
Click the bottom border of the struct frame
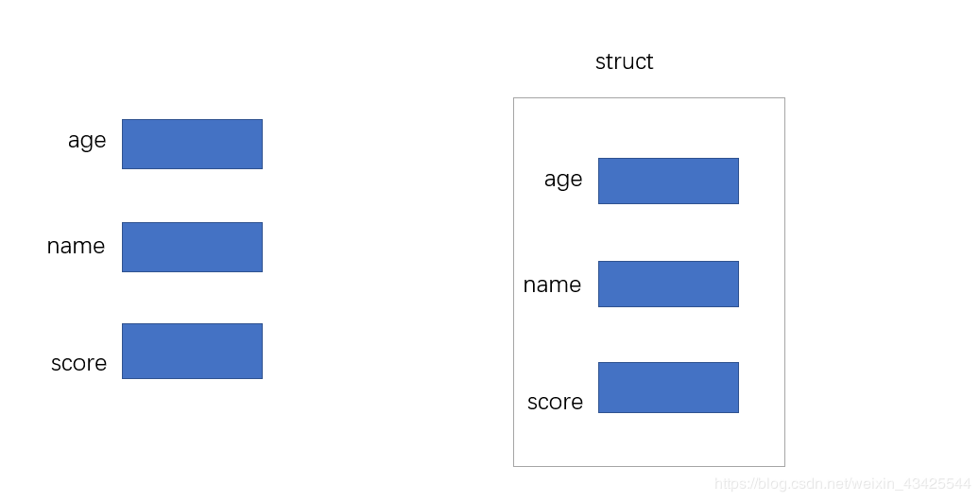pos(648,466)
